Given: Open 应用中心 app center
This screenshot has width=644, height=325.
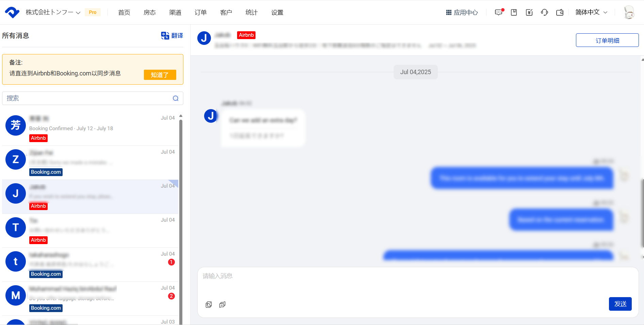Looking at the screenshot, I should click(x=462, y=13).
